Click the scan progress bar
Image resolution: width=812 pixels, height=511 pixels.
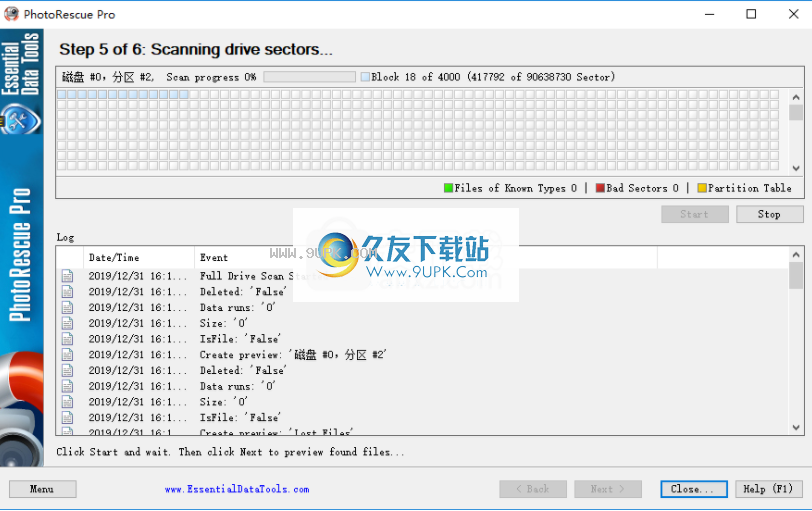point(310,77)
